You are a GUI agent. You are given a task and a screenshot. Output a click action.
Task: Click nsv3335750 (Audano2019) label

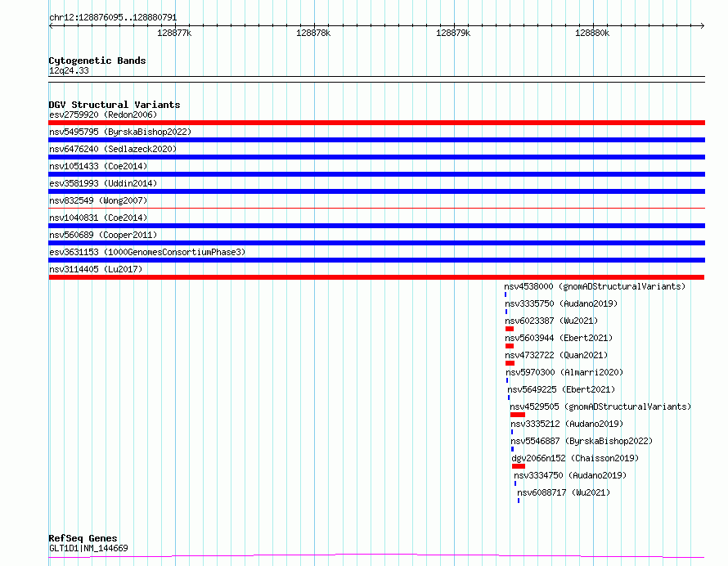pyautogui.click(x=561, y=303)
